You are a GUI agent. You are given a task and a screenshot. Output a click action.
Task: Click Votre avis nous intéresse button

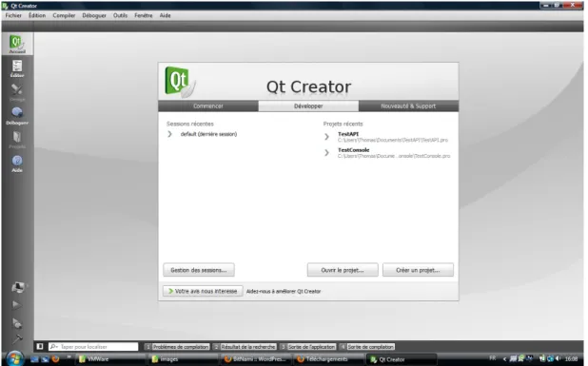click(x=203, y=291)
